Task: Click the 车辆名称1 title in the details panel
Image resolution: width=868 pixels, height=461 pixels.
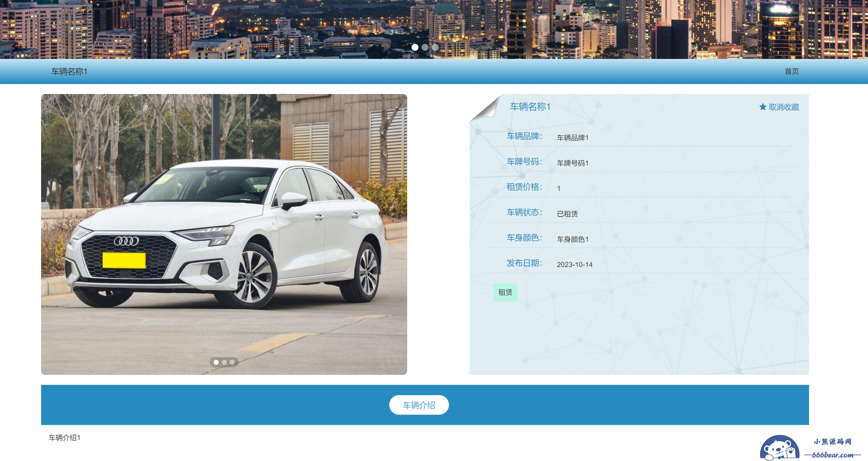Action: [x=530, y=107]
